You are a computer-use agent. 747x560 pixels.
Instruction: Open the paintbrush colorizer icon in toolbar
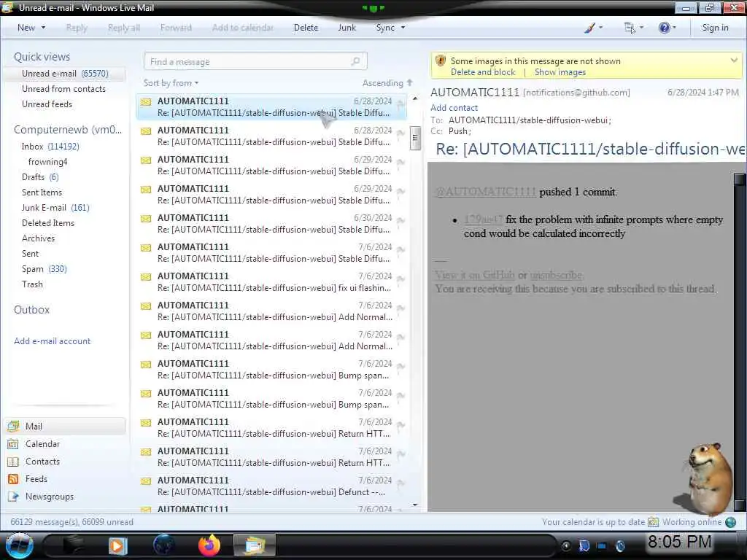click(589, 28)
